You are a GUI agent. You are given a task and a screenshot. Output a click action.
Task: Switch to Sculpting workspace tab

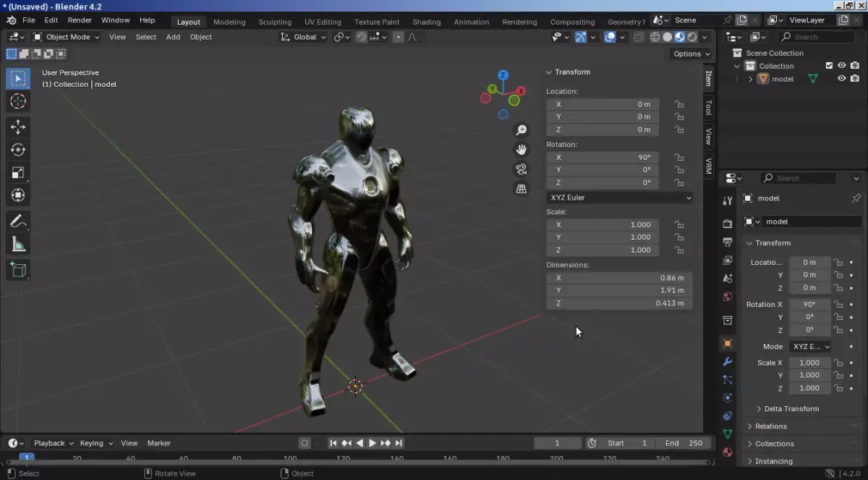275,22
